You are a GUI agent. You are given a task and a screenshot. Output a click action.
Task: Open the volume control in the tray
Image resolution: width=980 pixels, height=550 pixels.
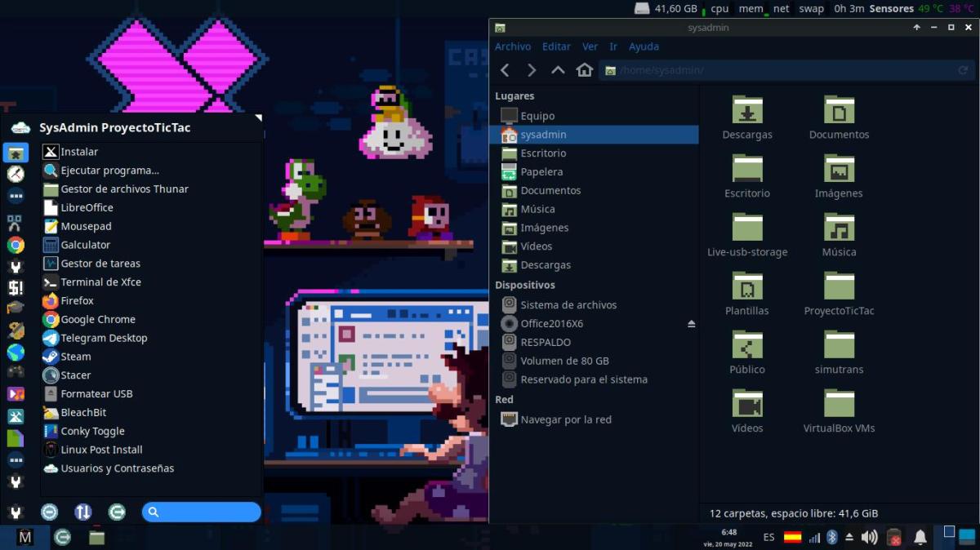click(x=869, y=537)
